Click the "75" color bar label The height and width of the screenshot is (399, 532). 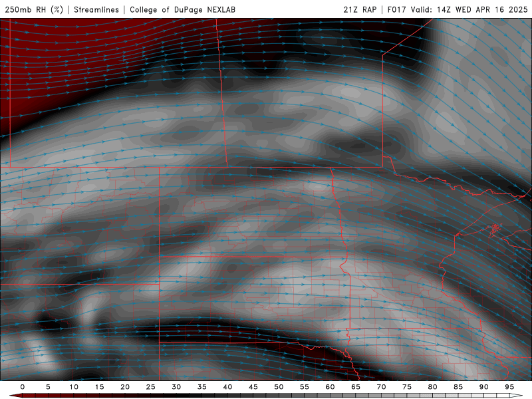click(407, 387)
